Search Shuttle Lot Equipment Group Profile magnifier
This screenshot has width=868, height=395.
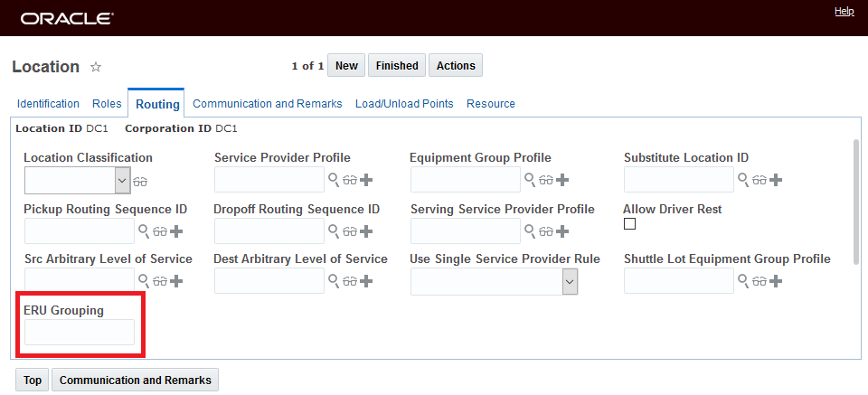click(x=743, y=281)
